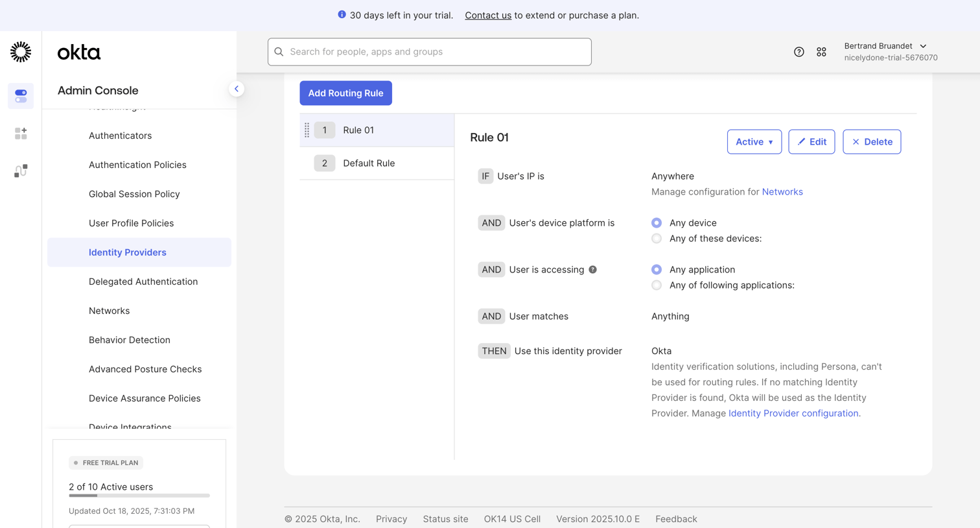Viewport: 980px width, 528px height.
Task: Open the Feedback footer link
Action: pos(676,519)
